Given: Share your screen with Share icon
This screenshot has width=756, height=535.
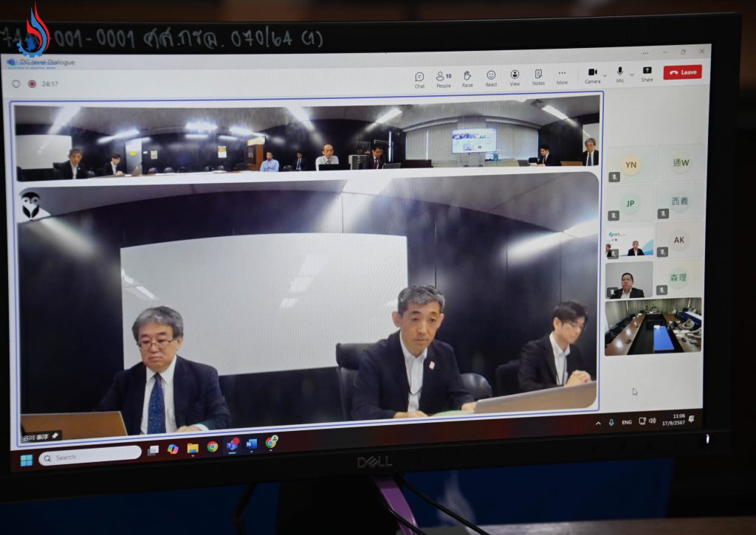Looking at the screenshot, I should coord(647,74).
